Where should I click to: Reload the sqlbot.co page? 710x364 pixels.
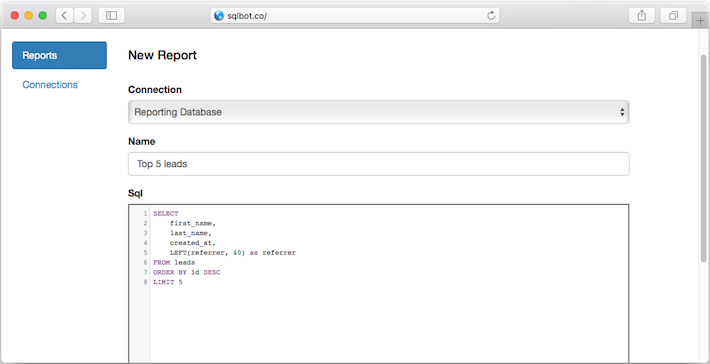pyautogui.click(x=491, y=16)
